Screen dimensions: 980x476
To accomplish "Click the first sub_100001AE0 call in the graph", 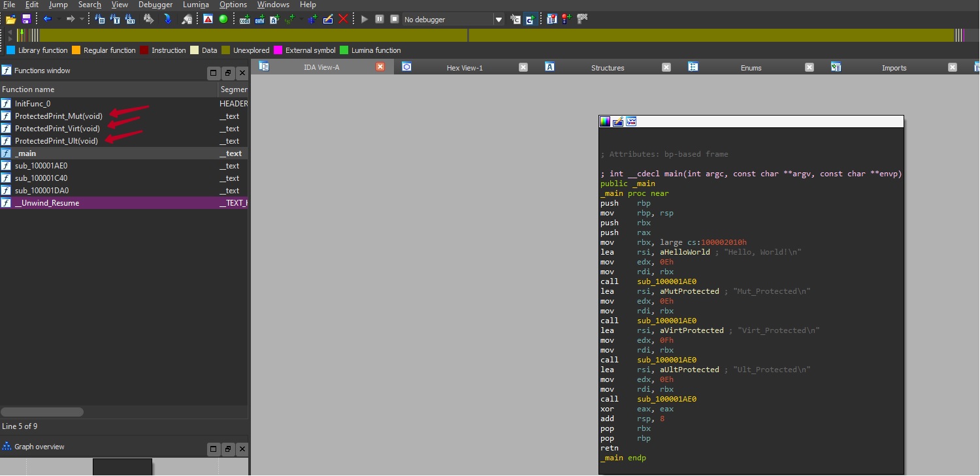I will [667, 281].
